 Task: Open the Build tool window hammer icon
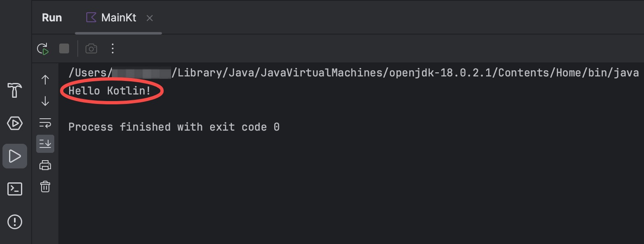(x=15, y=90)
